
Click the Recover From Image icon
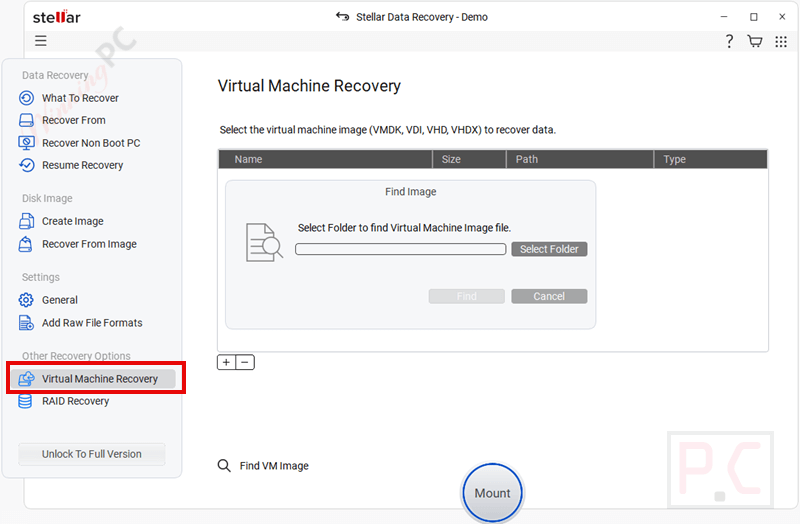click(x=26, y=244)
